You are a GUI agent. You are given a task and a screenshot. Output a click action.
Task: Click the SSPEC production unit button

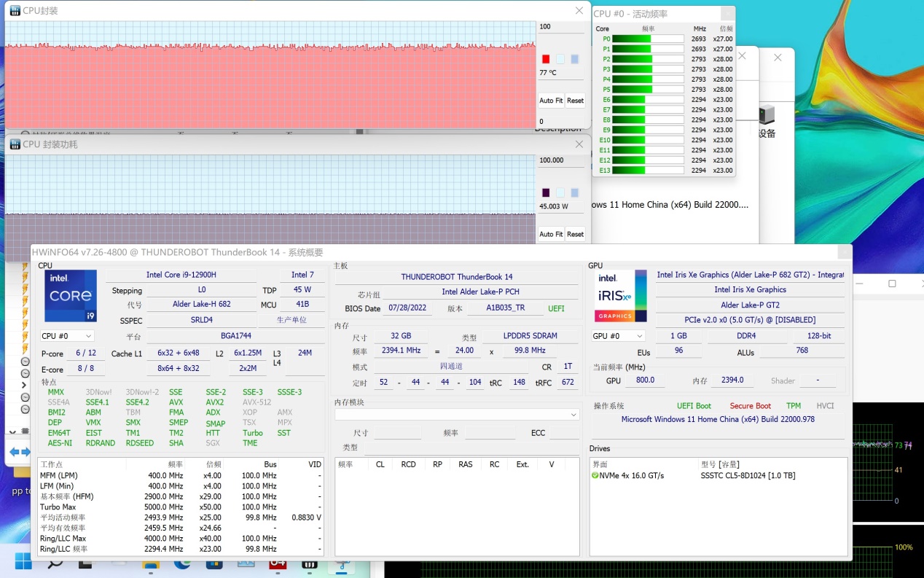tap(291, 320)
